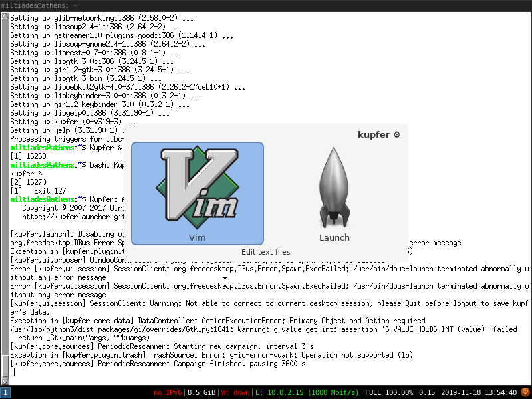The width and height of the screenshot is (532, 399).
Task: Click line 'Setting up librest-0.7-0:i386 (0.8.1-1)'
Action: (96, 53)
